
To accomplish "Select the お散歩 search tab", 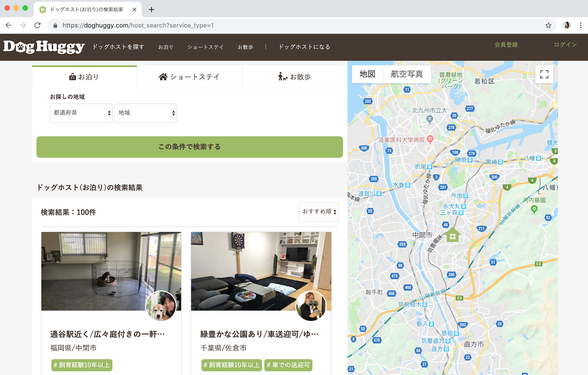I will click(x=295, y=77).
